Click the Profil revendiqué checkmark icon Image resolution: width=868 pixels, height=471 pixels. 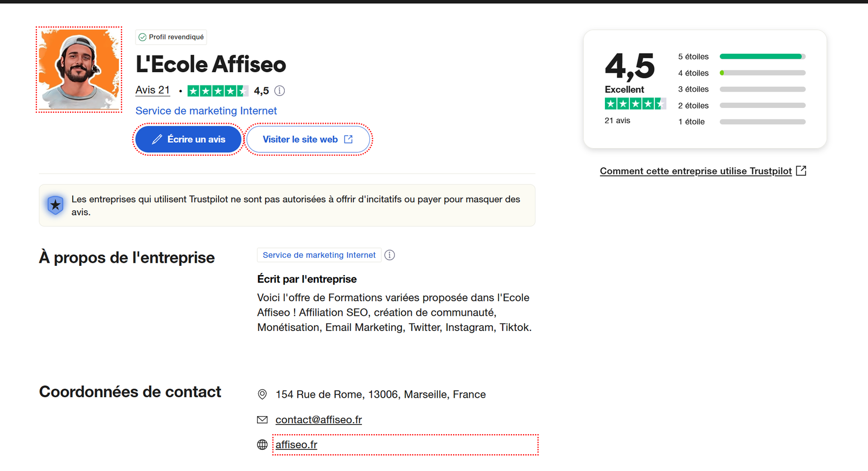[x=142, y=37]
